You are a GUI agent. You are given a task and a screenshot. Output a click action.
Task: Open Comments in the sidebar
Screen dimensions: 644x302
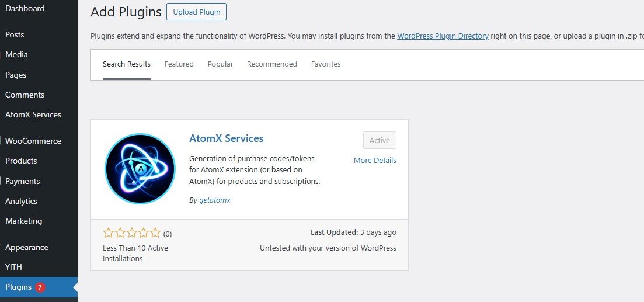(x=25, y=95)
